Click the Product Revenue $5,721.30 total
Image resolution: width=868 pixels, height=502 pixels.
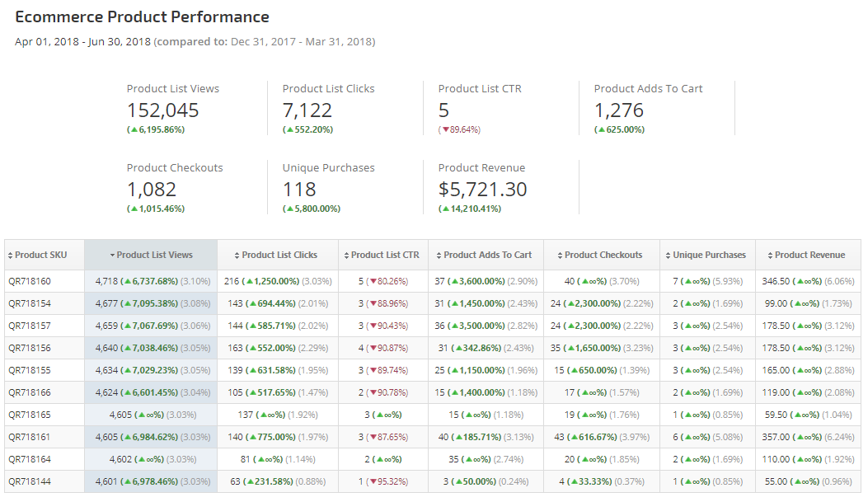(x=482, y=190)
